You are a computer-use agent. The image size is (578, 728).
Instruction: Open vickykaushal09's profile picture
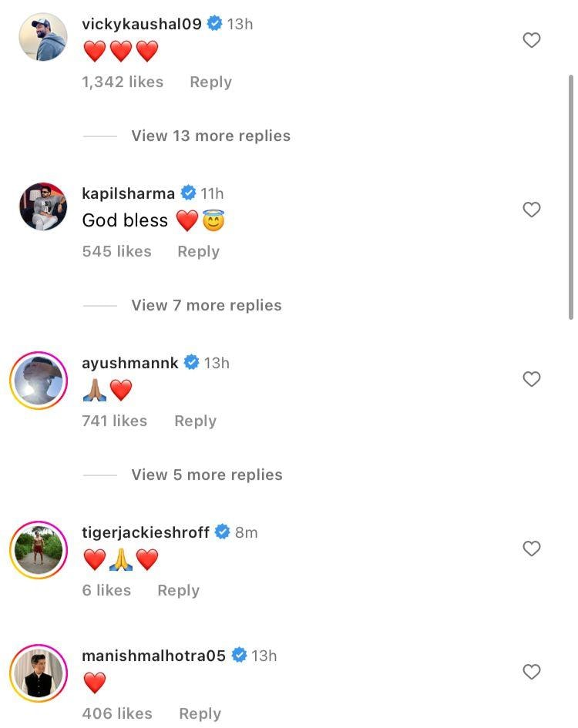pyautogui.click(x=43, y=37)
